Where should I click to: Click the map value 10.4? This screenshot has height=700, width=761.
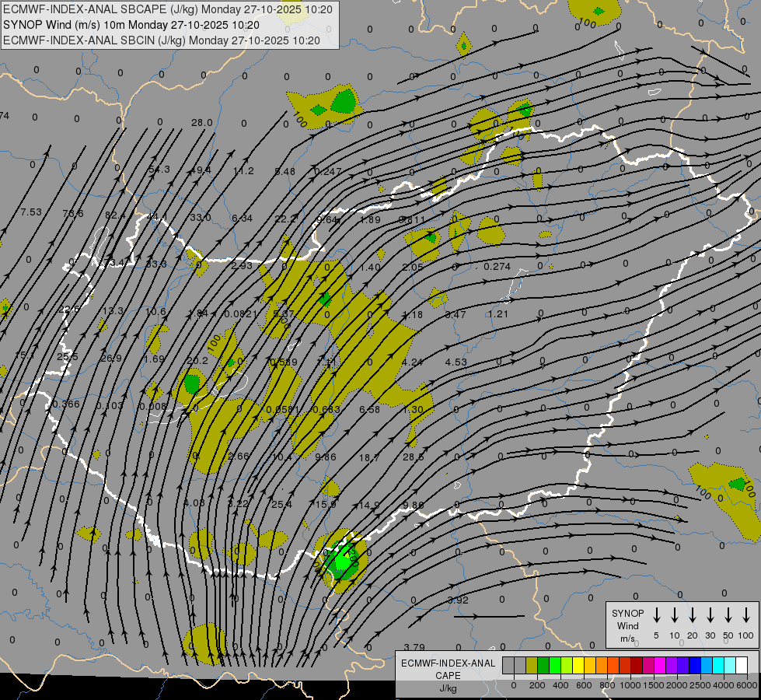click(x=282, y=457)
